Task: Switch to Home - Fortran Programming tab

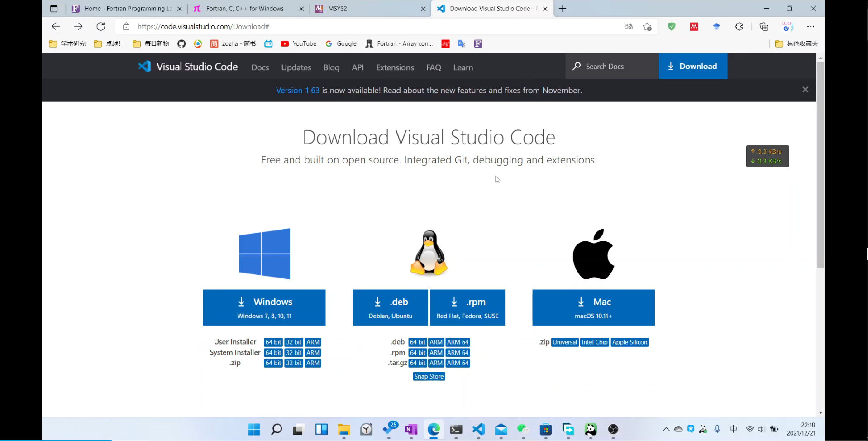Action: tap(127, 9)
